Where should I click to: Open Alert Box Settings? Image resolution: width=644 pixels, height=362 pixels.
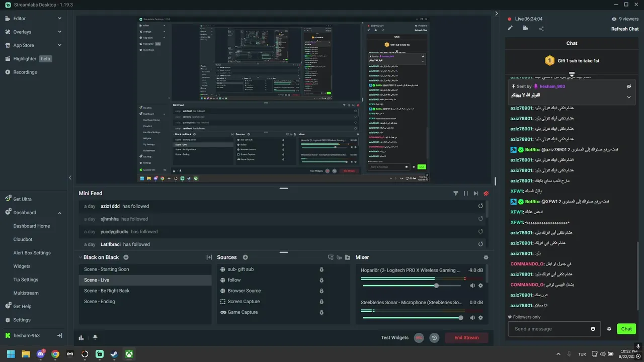32,253
